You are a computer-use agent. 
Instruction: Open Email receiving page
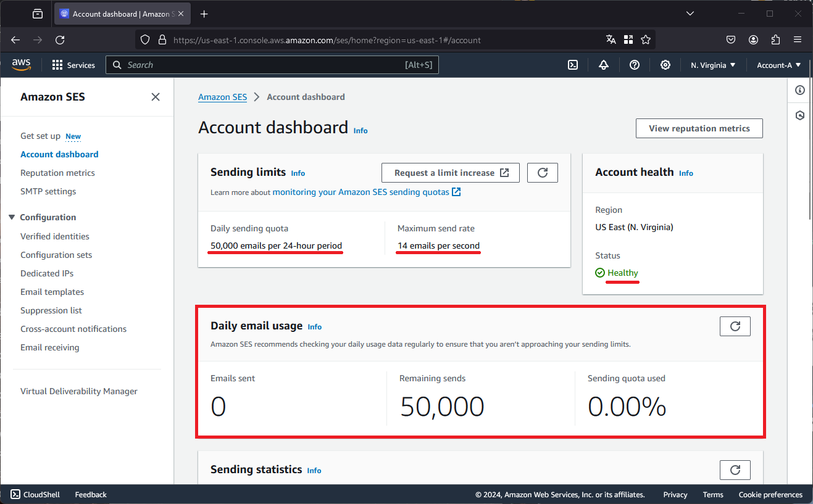(49, 347)
